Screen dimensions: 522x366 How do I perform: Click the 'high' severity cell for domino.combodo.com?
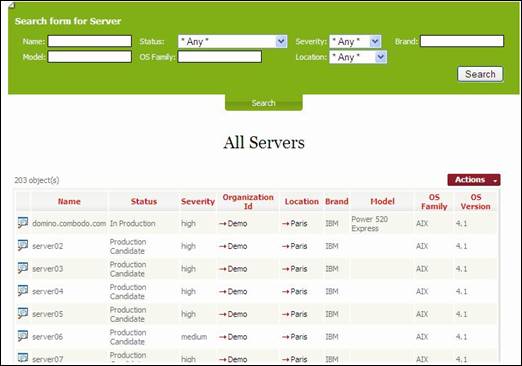(188, 223)
